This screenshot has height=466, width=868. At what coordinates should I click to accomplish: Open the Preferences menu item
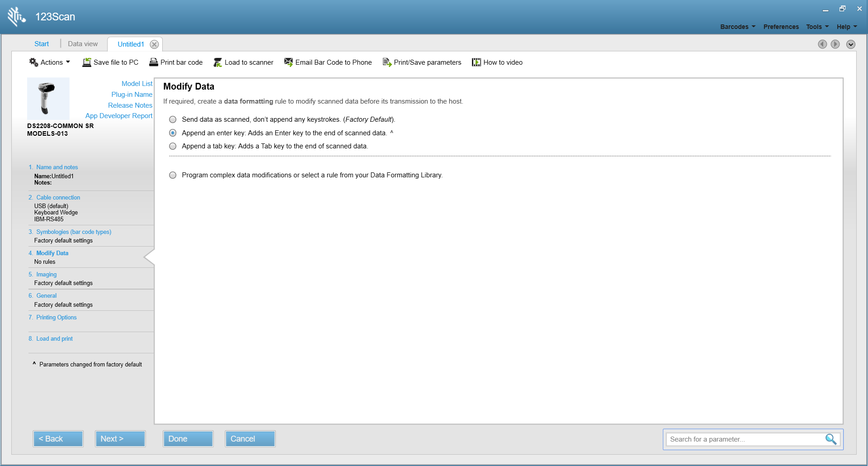tap(781, 27)
